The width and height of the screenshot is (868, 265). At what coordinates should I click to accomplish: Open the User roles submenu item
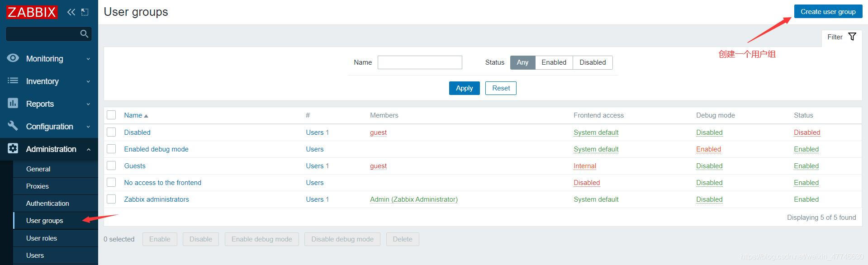point(56,238)
